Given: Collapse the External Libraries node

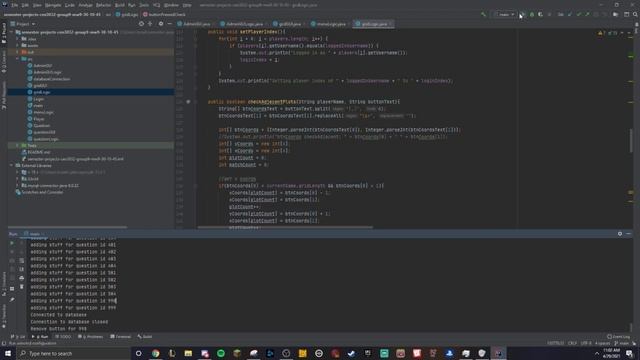Looking at the screenshot, I should tap(11, 165).
